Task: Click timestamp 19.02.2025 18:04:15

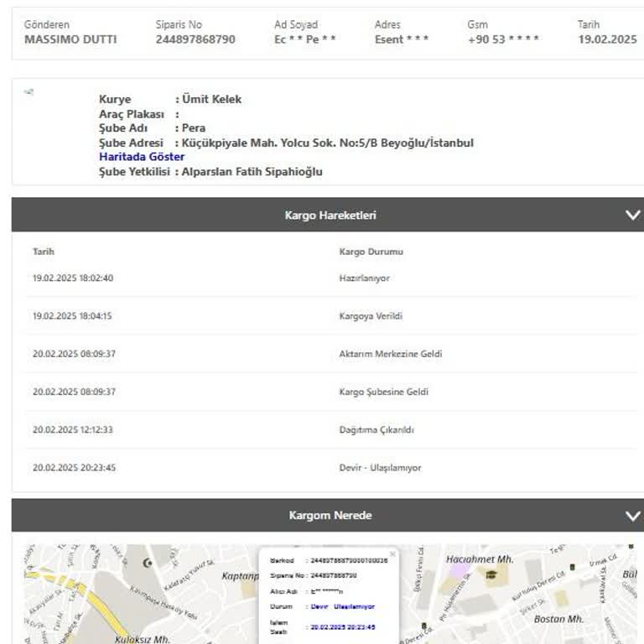Action: (x=72, y=316)
